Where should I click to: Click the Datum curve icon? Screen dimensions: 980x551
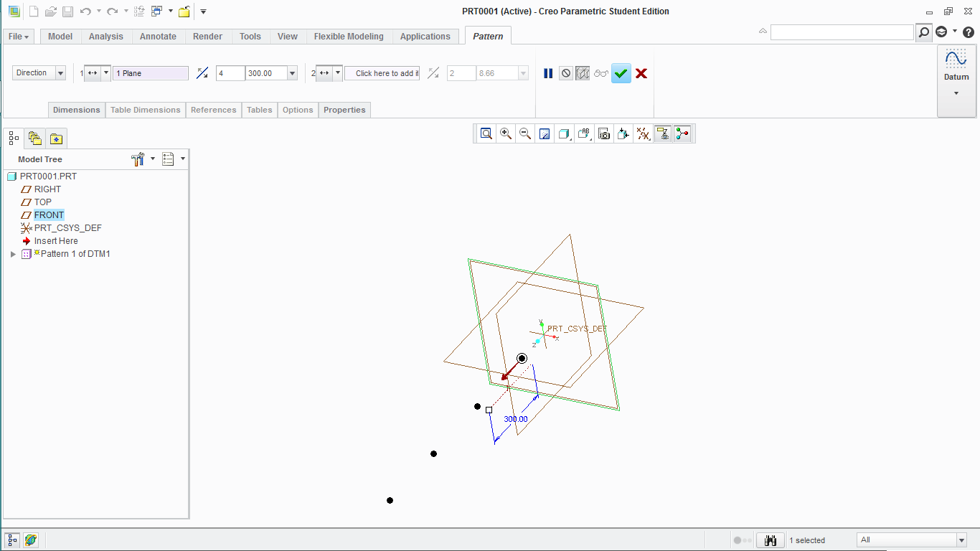point(956,59)
